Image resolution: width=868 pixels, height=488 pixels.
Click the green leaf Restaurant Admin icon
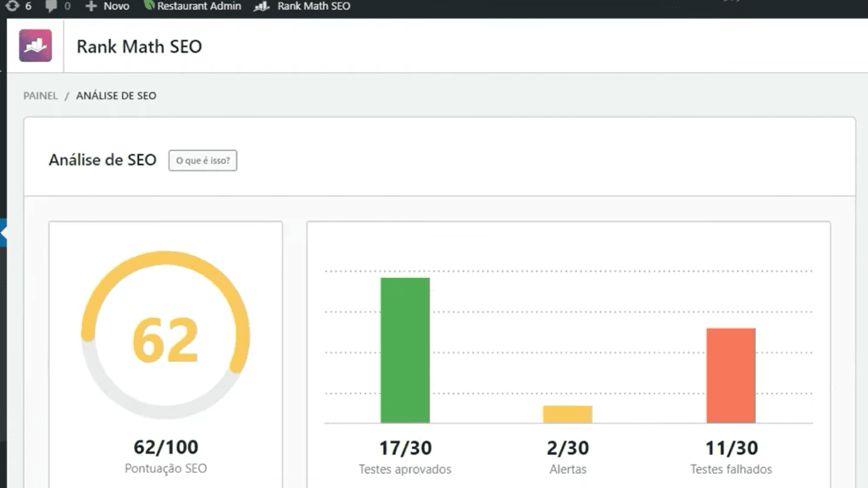coord(149,6)
